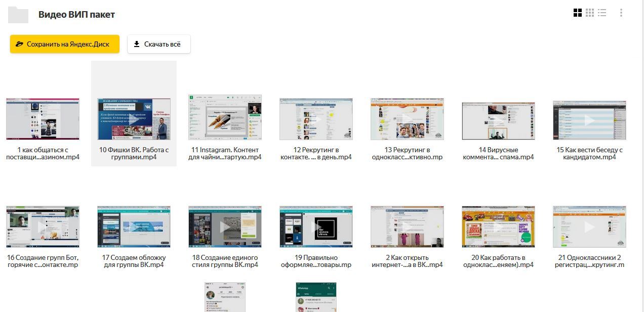Click file name 13 Рекрутинг в одноклассниках
644x312 pixels.
tap(407, 153)
